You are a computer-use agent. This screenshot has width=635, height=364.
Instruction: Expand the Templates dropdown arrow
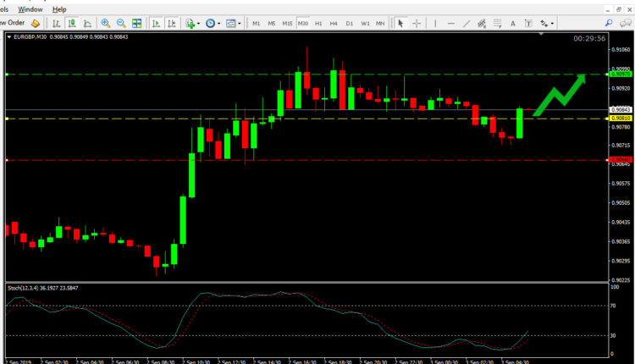[x=240, y=24]
